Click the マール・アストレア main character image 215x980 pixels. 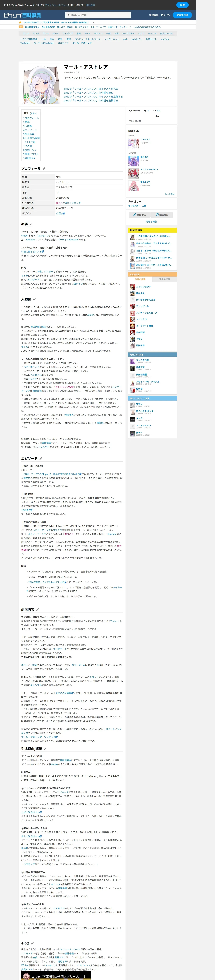point(42,84)
